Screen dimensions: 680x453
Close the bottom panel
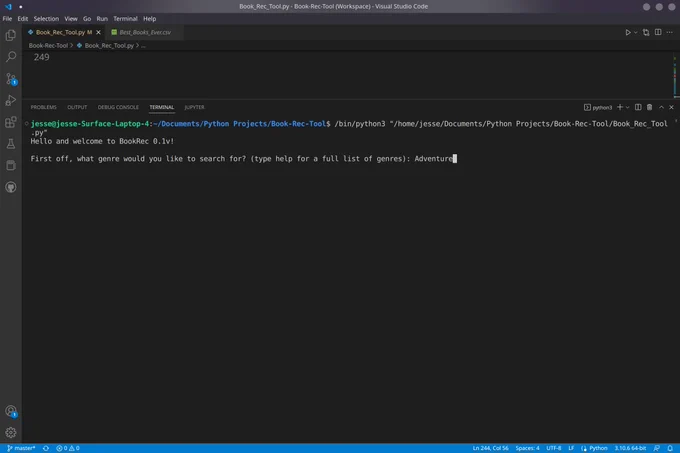[x=671, y=108]
